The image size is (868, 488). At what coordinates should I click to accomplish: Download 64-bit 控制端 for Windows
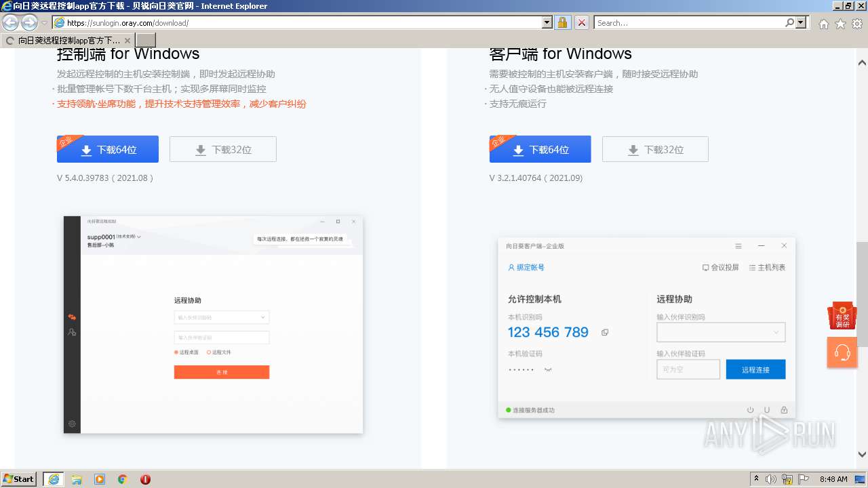coord(108,149)
